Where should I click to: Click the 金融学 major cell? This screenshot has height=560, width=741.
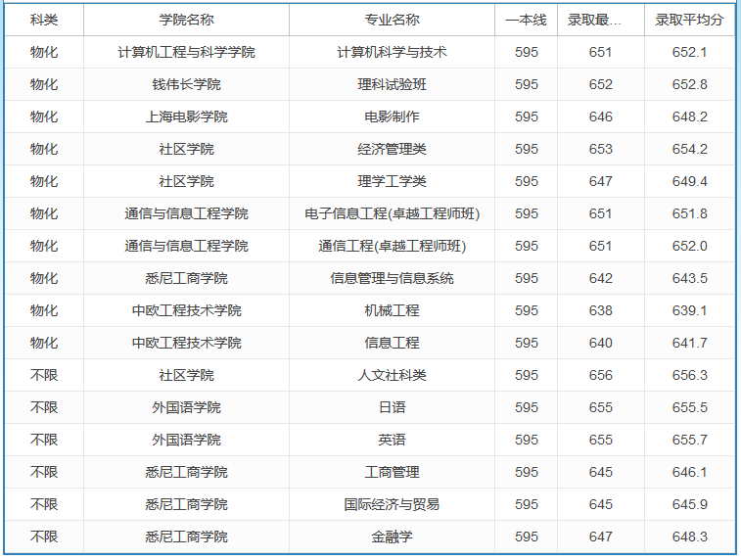[x=392, y=537]
